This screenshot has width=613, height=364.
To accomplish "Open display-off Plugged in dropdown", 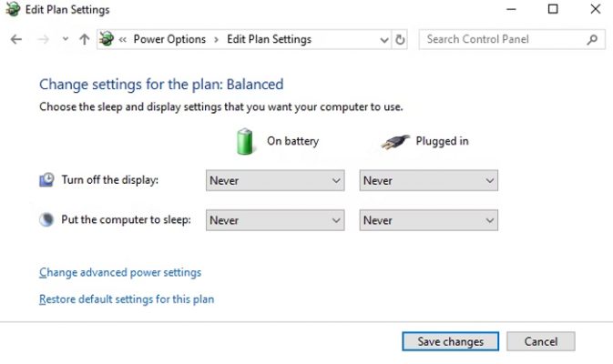I will coord(428,180).
